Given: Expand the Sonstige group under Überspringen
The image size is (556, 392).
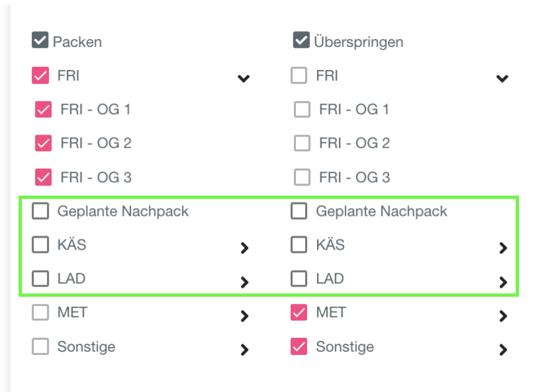Looking at the screenshot, I should click(x=503, y=350).
